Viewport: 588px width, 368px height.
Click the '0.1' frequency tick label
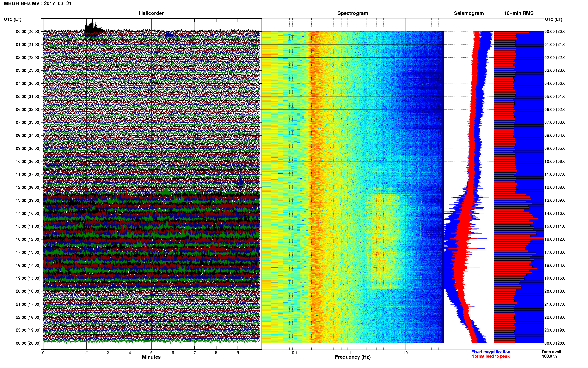295,353
